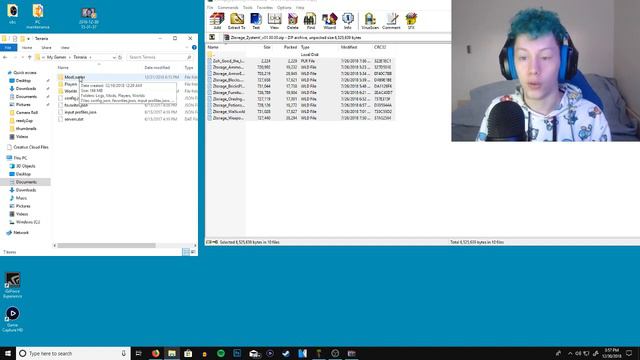This screenshot has height=360, width=640.
Task: Click in the Search Terraria field
Action: 159,57
